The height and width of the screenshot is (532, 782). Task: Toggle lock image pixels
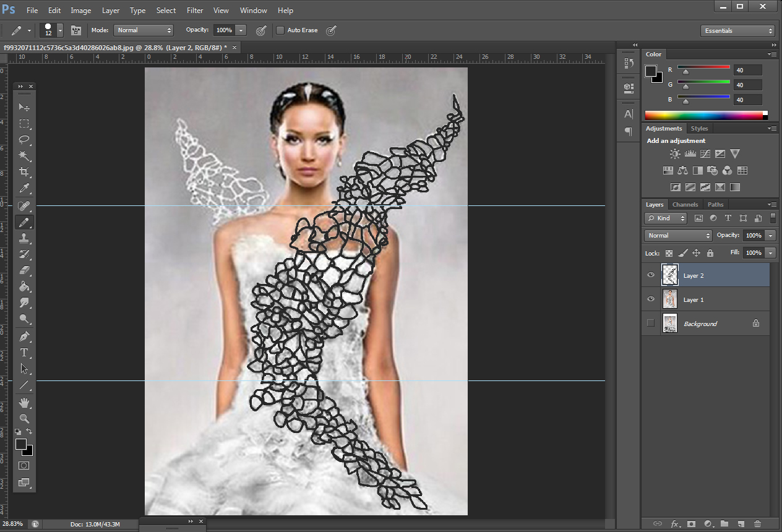click(x=682, y=253)
